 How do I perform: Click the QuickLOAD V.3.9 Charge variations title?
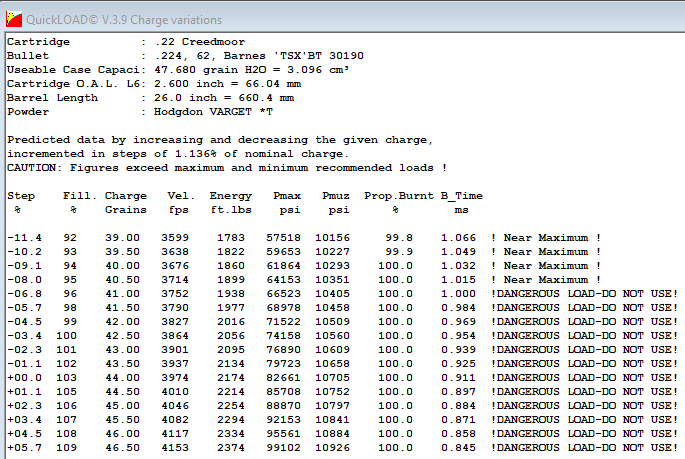(124, 20)
